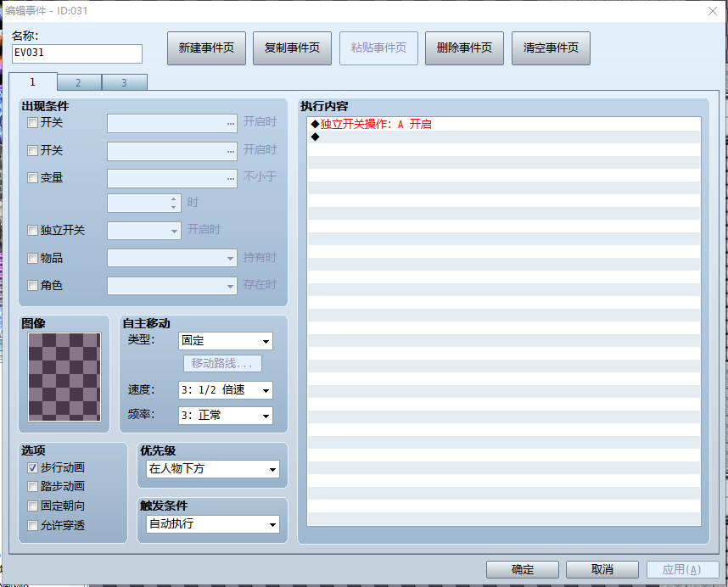This screenshot has height=587, width=728.
Task: Click the 名称 input field with EV031
Action: pyautogui.click(x=77, y=53)
